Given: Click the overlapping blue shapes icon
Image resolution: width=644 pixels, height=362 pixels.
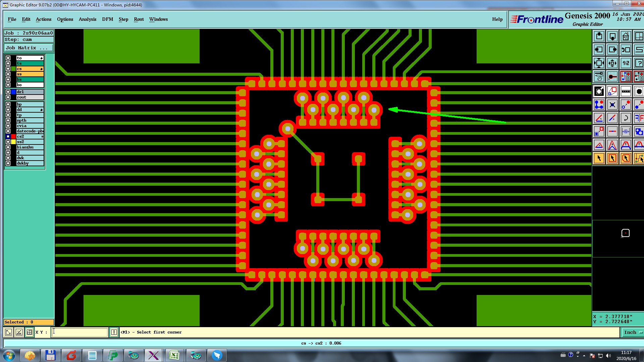Looking at the screenshot, I should tap(639, 131).
